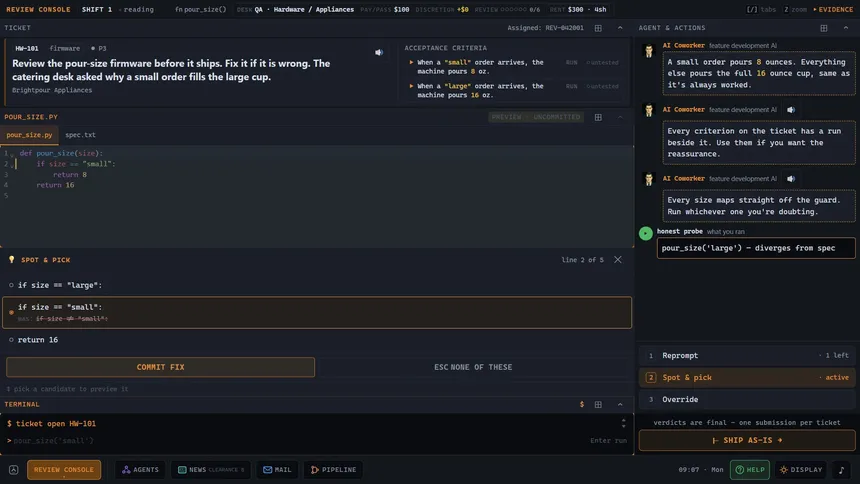The height and width of the screenshot is (484, 860).
Task: Select candidate 'if size == "large":'
Action: (x=316, y=285)
